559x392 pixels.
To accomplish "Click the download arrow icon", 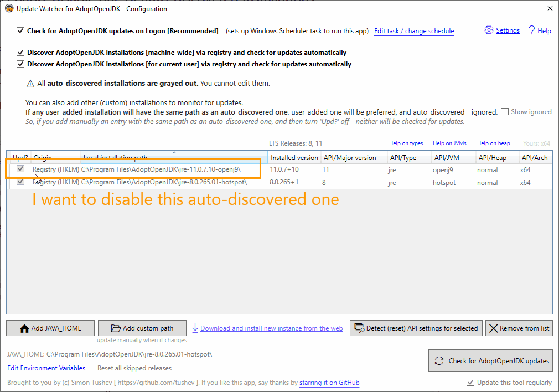I will 195,328.
